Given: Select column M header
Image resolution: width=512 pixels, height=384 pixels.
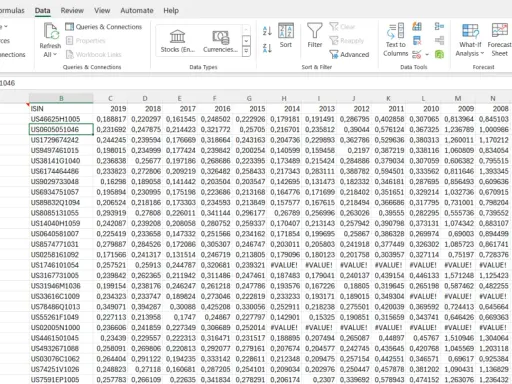Looking at the screenshot, I should point(458,98).
